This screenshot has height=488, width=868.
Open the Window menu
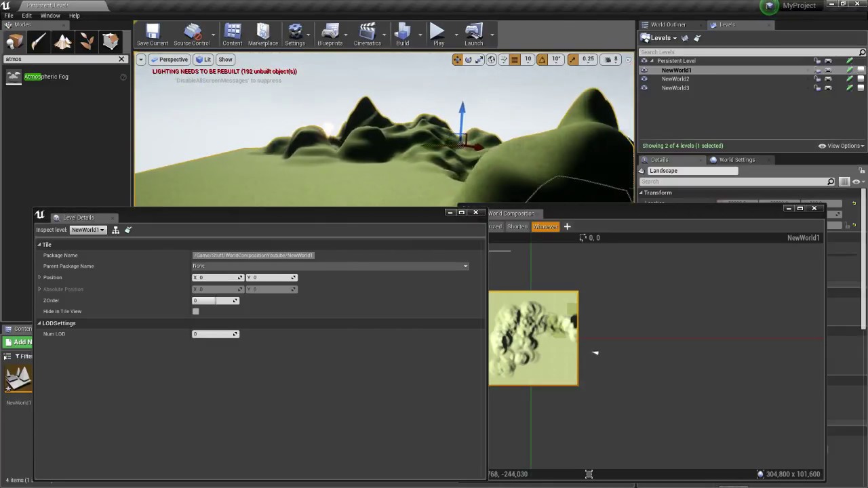point(50,16)
